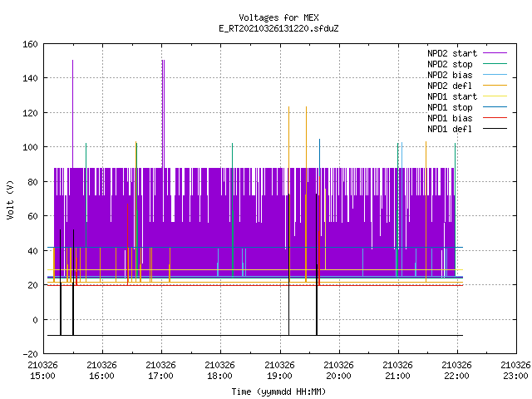Image resolution: width=532 pixels, height=399 pixels.
Task: Click the NPD1 stop legend label
Action: pyautogui.click(x=450, y=107)
